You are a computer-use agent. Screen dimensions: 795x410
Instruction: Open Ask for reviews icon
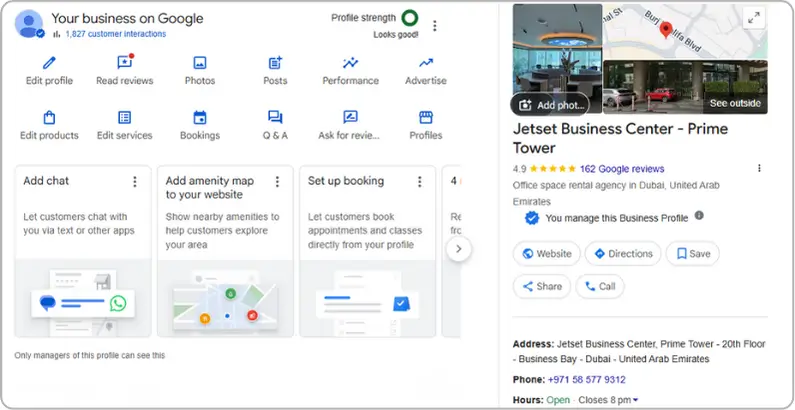tap(350, 117)
